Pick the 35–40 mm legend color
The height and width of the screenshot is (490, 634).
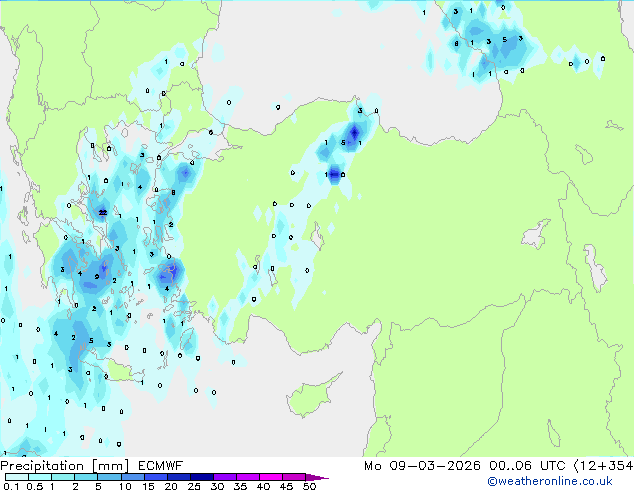coord(247,477)
